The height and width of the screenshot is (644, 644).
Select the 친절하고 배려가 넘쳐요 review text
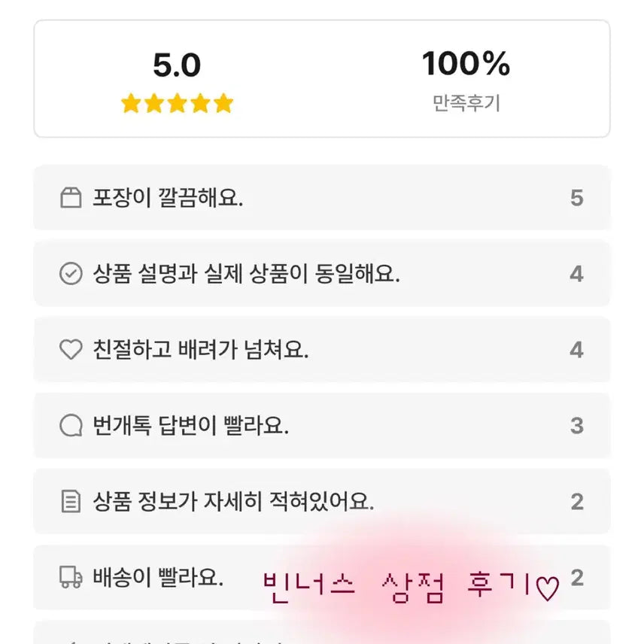[x=201, y=350]
